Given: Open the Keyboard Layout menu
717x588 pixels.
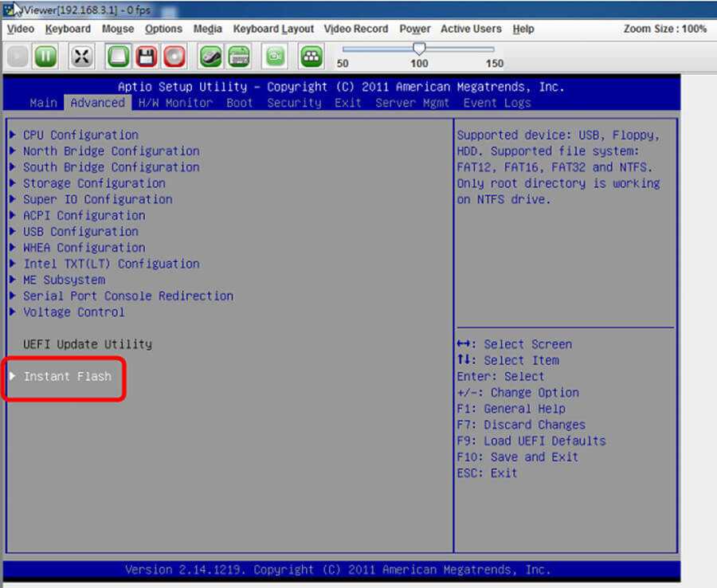Looking at the screenshot, I should point(273,29).
